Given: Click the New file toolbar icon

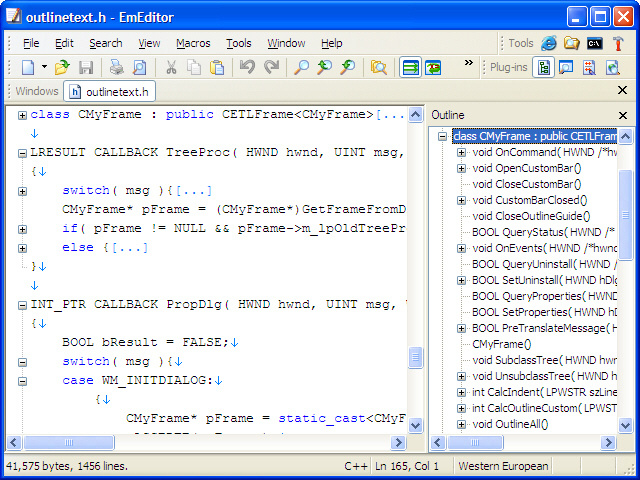Looking at the screenshot, I should coord(29,68).
